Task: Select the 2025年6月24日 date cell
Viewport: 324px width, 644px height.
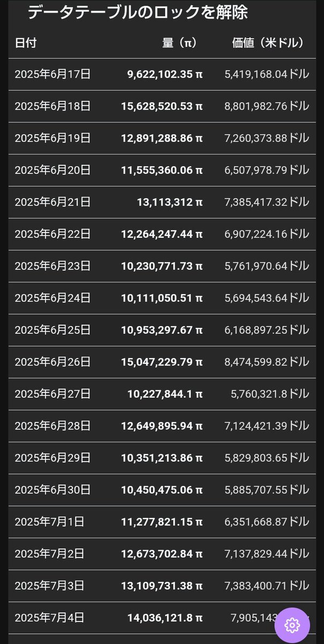Action: coord(53,298)
